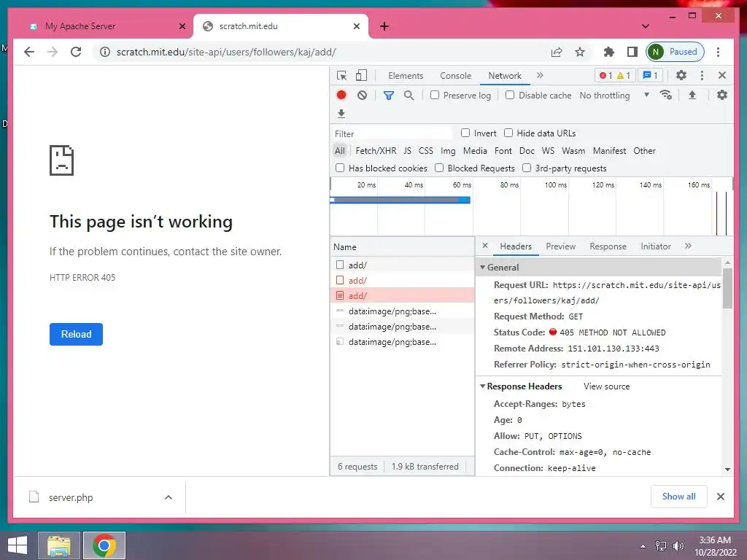Collapse the General section

click(x=483, y=267)
